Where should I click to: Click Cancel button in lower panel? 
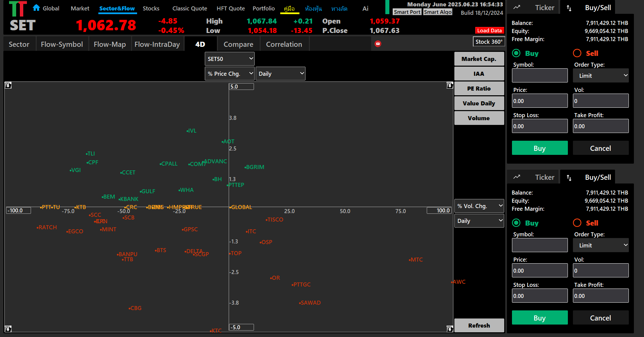601,318
